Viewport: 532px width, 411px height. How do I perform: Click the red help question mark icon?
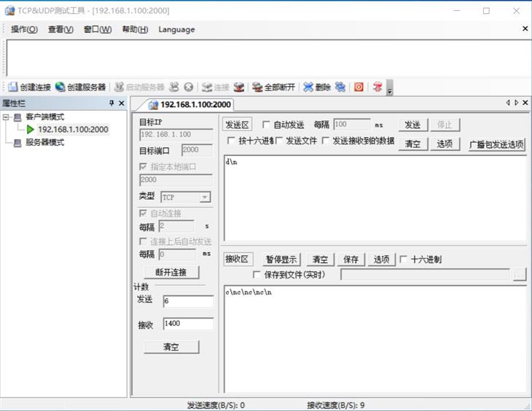378,87
